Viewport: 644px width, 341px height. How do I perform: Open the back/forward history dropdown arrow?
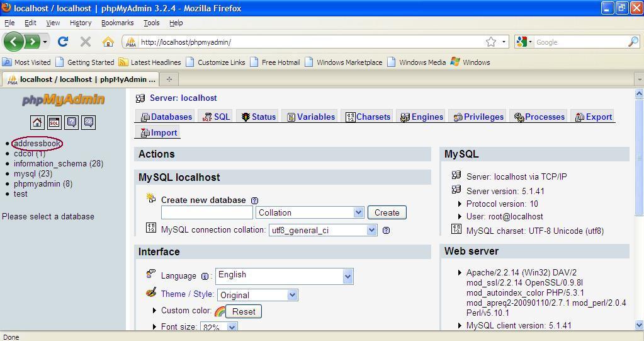coord(45,42)
